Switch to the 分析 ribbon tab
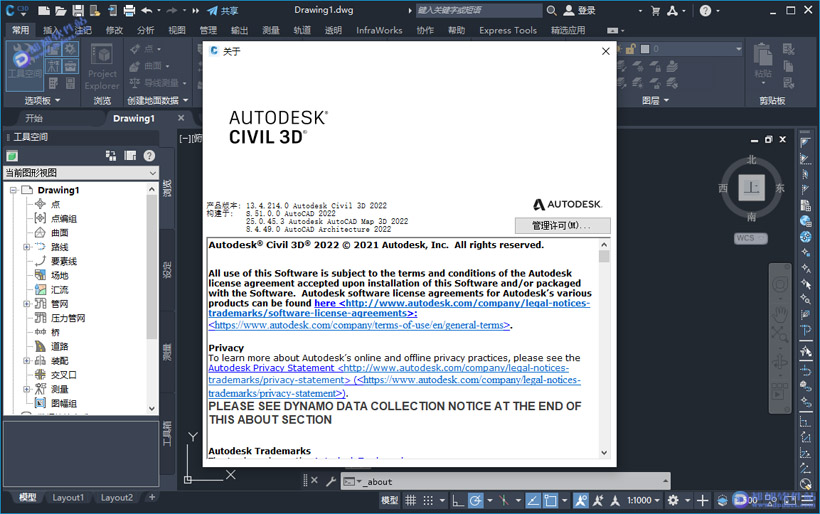Screen dimensions: 820x514 145,30
